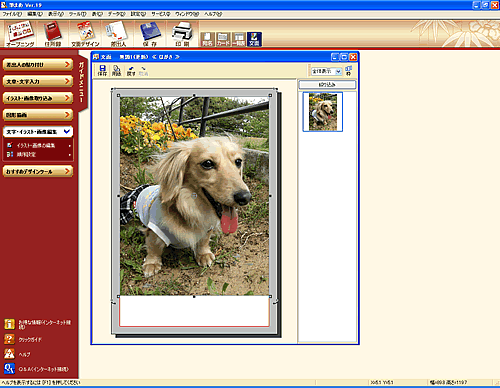Image resolution: width=500 pixels, height=388 pixels.
Task: Open the ヘルプ(H) menu
Action: pyautogui.click(x=213, y=14)
